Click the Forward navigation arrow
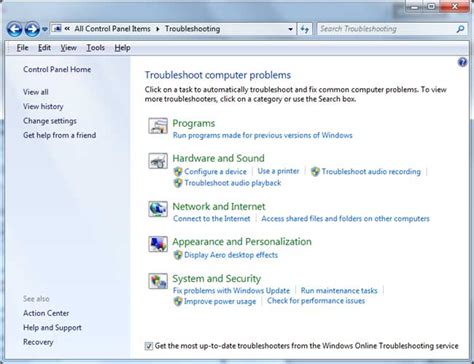The height and width of the screenshot is (364, 474). [x=32, y=29]
